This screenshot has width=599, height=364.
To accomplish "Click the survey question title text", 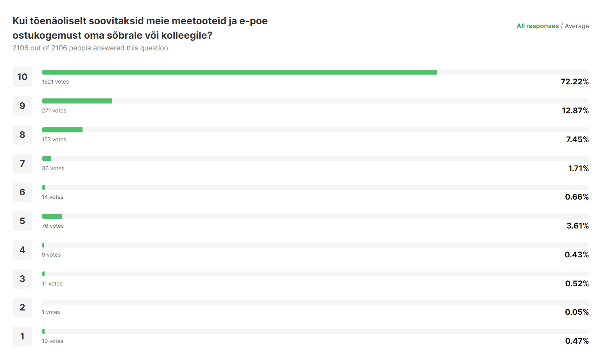I will click(x=140, y=28).
